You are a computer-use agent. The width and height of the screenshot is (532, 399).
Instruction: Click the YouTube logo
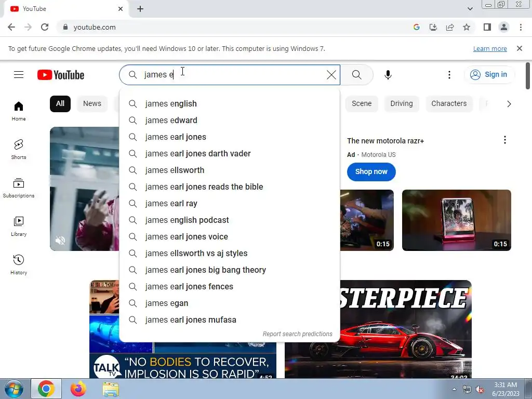pos(61,75)
